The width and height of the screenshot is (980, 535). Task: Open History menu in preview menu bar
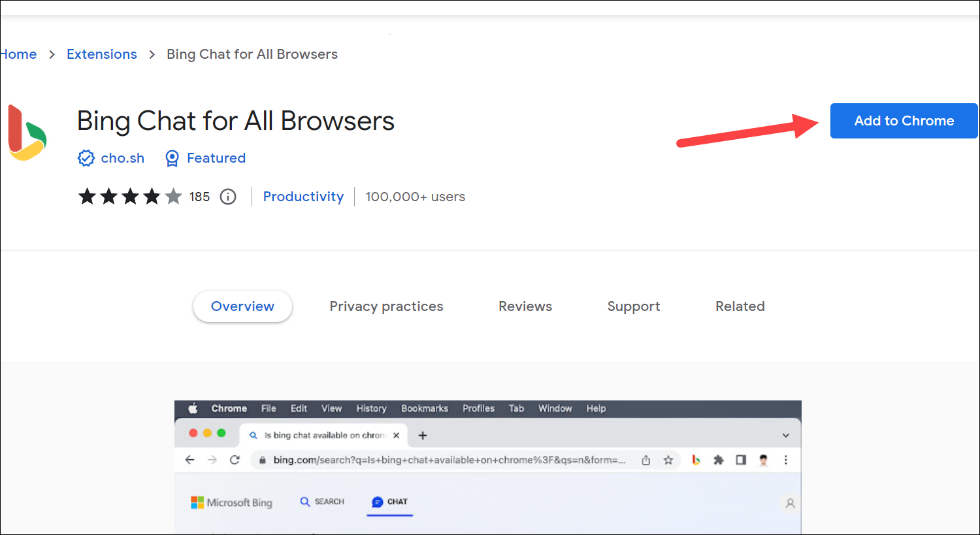[372, 408]
